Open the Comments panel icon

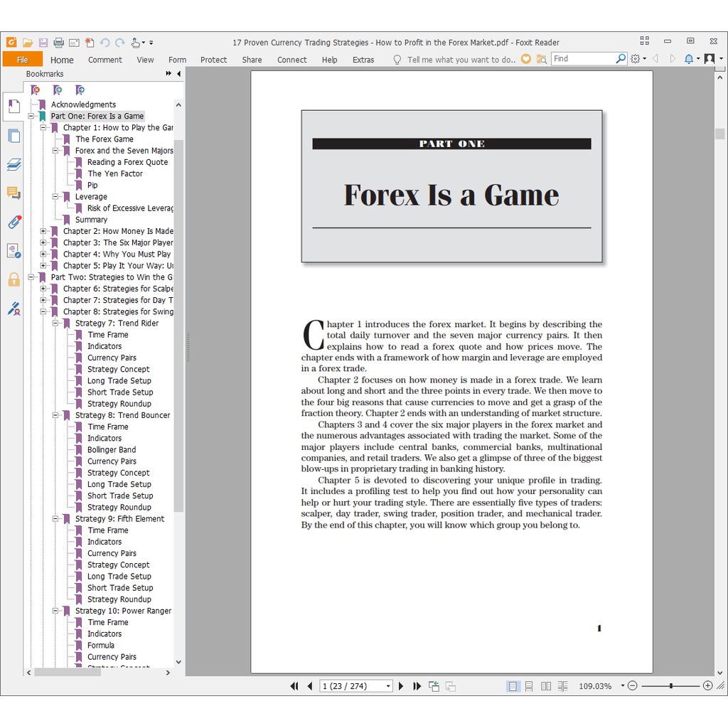coord(14,193)
